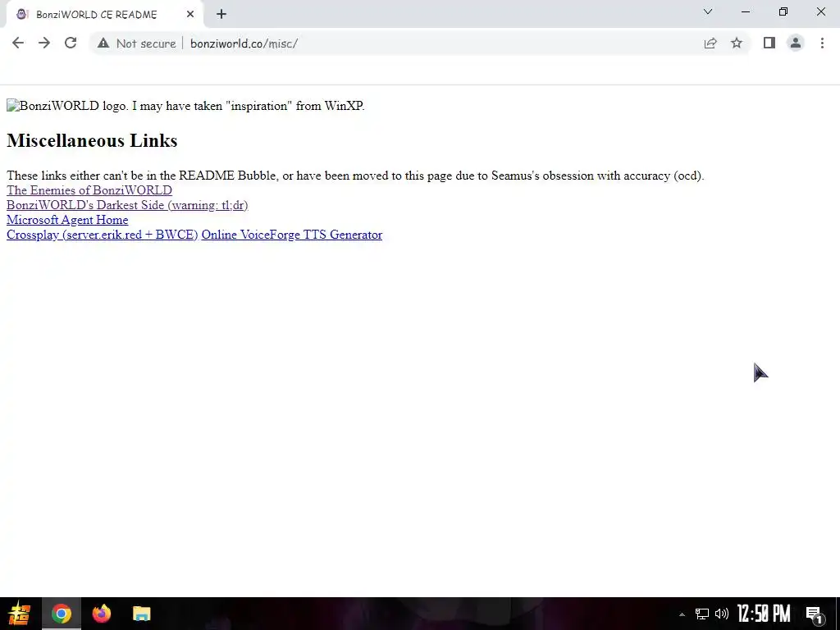Open the Chrome side panel
The height and width of the screenshot is (630, 840).
point(769,43)
